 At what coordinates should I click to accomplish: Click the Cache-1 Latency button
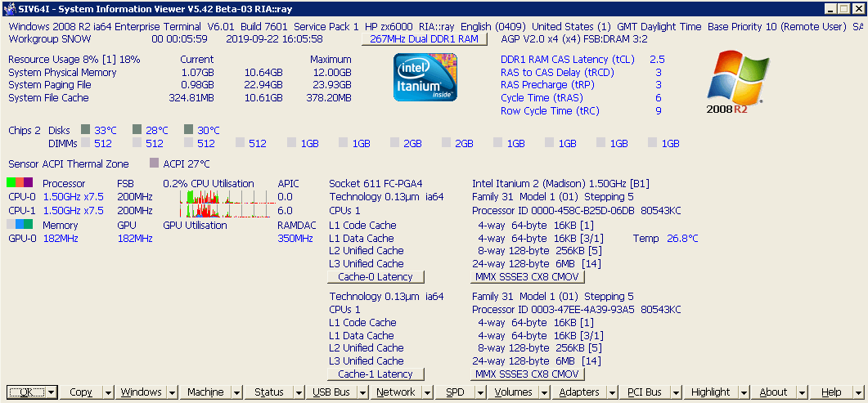tap(376, 374)
